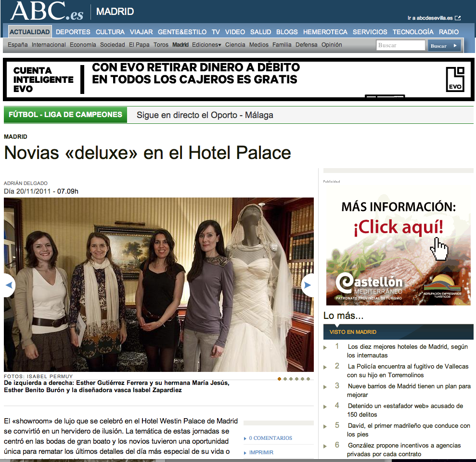Viewport: 476px width, 462px height.
Task: Click arrow bullet beside 0 Comentarios
Action: [245, 438]
